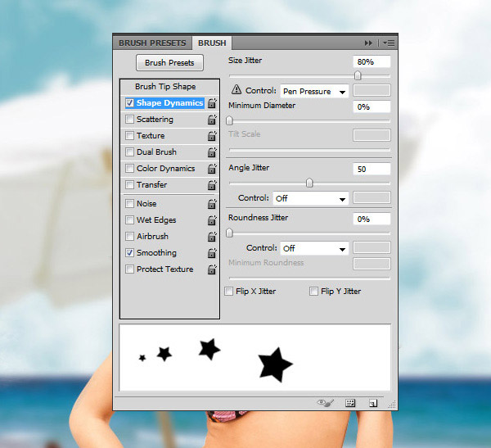Enable the Wet Edges checkbox

click(x=129, y=219)
